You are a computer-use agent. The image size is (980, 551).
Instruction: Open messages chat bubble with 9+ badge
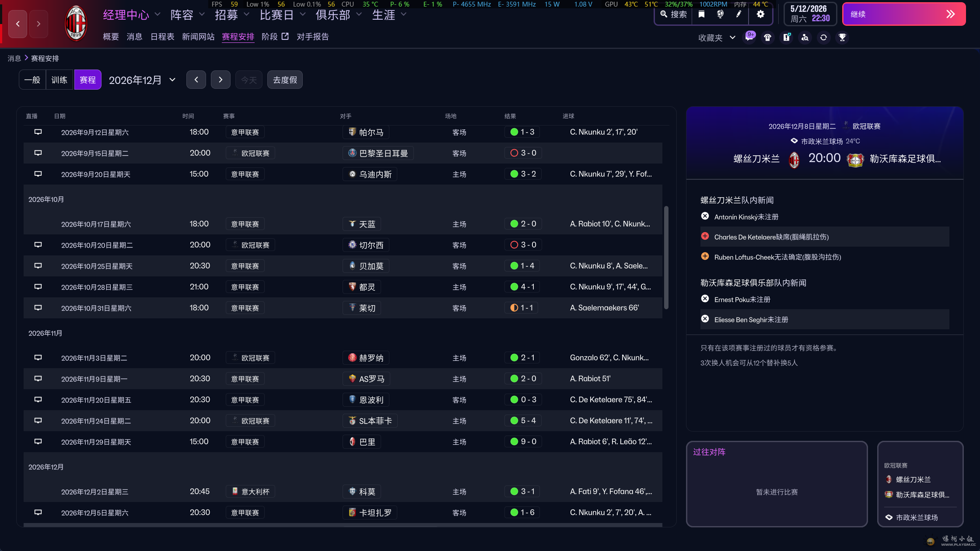(749, 37)
